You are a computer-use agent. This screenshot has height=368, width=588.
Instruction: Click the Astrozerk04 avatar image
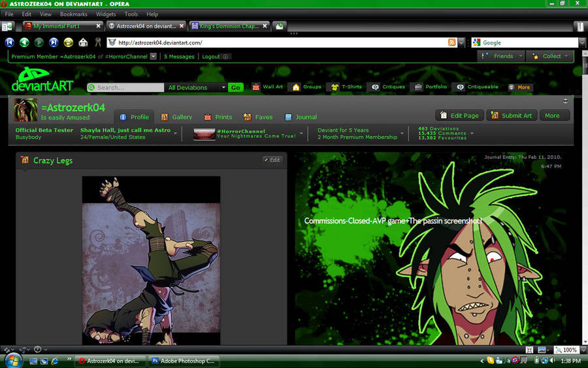[25, 110]
